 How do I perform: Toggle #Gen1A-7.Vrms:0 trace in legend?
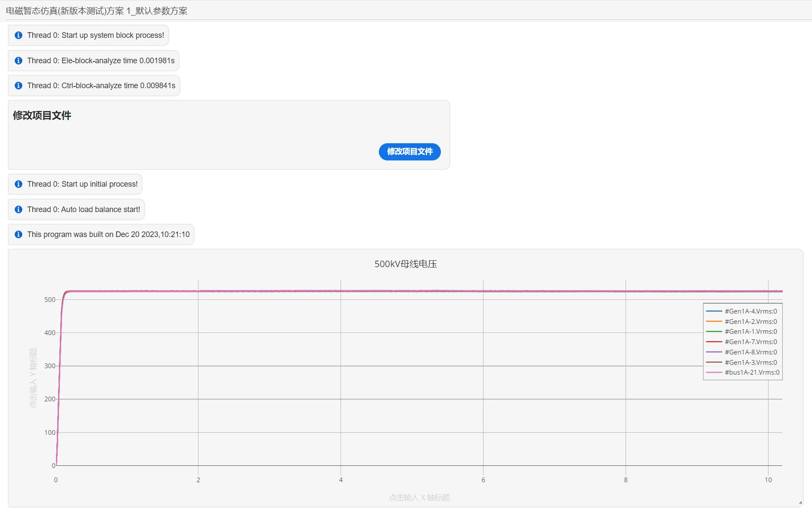pos(742,342)
